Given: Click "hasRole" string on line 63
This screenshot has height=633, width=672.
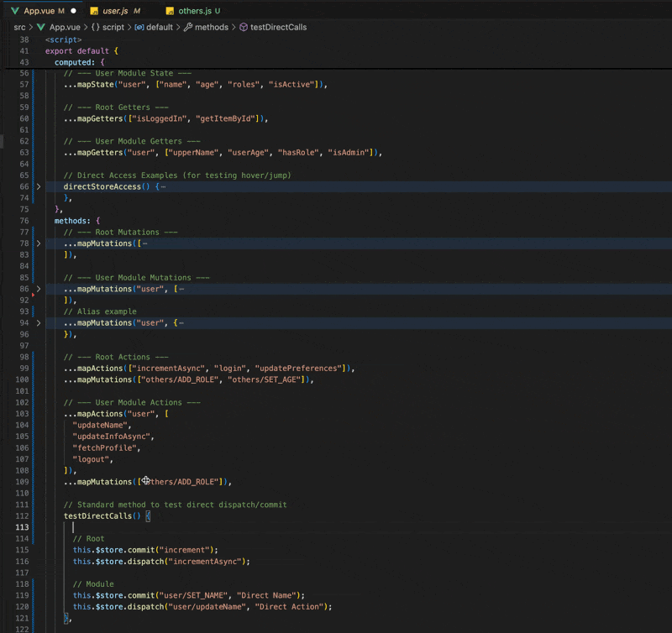Looking at the screenshot, I should 299,153.
